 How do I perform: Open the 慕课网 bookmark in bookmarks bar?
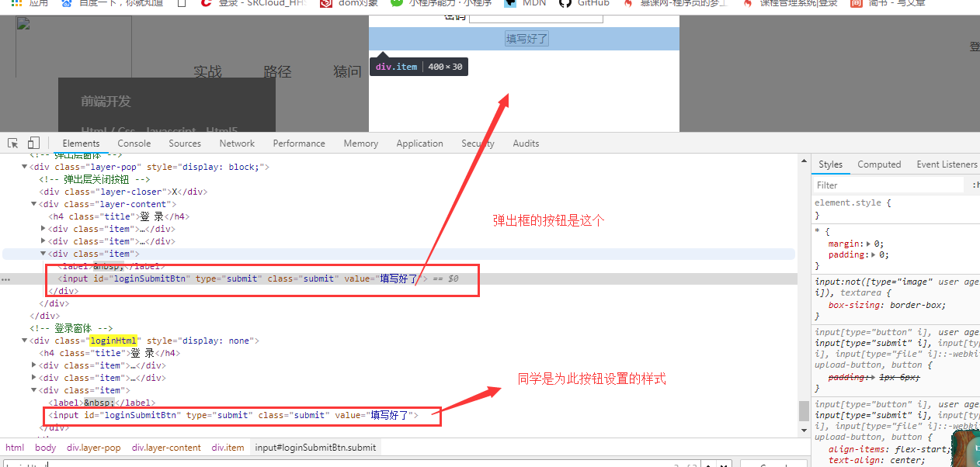click(x=676, y=3)
